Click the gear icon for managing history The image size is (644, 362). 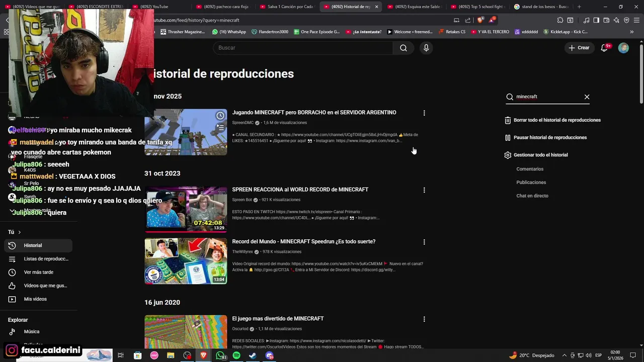508,155
